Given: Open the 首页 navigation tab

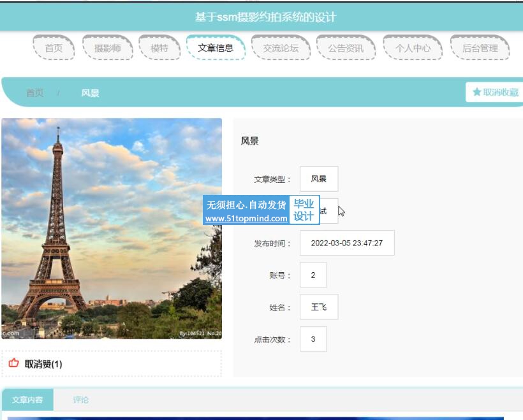Looking at the screenshot, I should (x=54, y=48).
